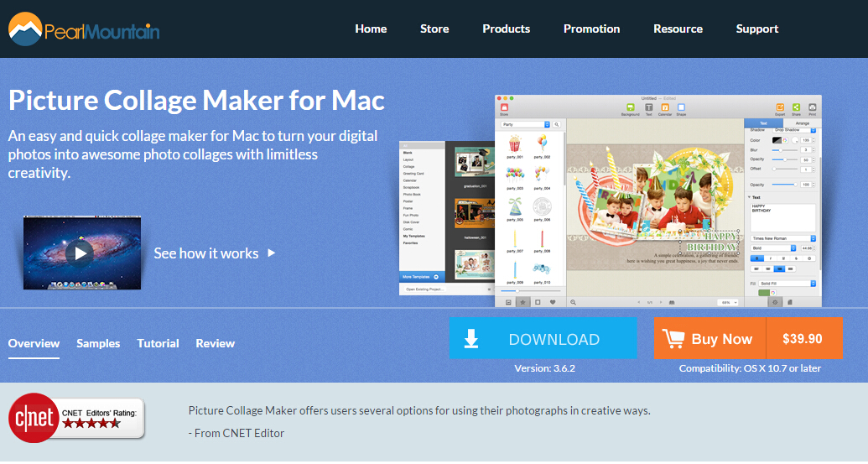Collapse the Text section disclosure triangle
Screen dimensions: 868x464
(750, 197)
